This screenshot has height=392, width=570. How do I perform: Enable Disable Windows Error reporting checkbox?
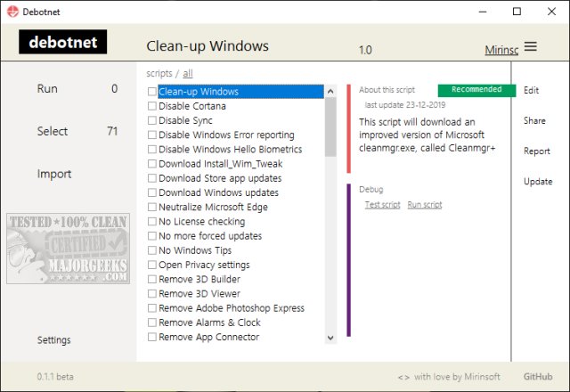click(x=152, y=135)
